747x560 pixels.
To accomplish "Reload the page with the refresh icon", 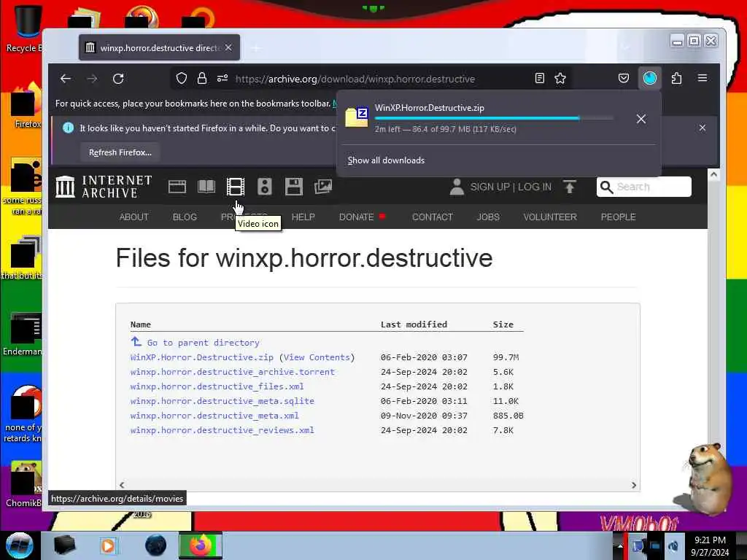I will 118,79.
